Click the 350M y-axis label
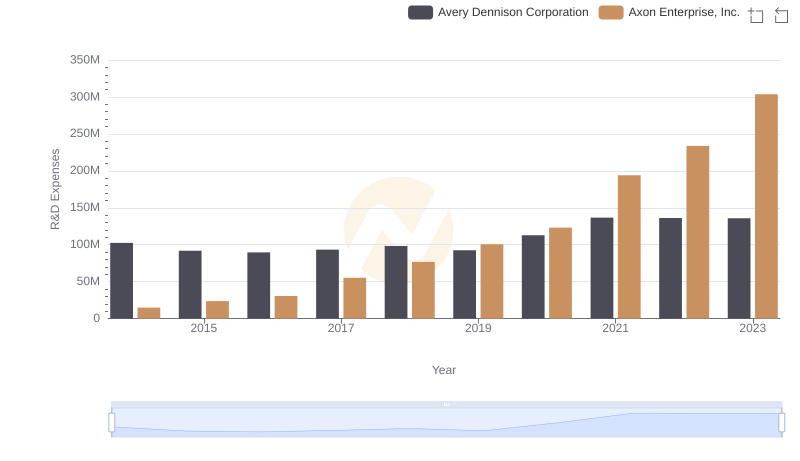Viewport: 800px width, 461px height. [x=85, y=60]
